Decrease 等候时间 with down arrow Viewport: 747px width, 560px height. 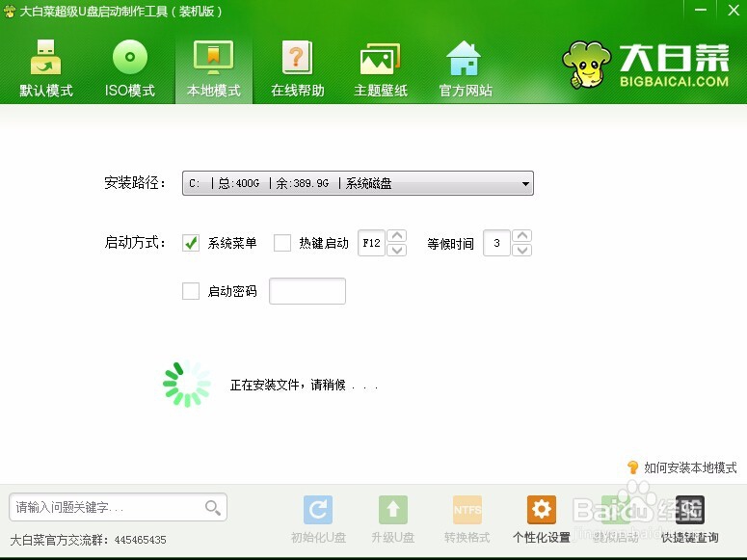point(522,250)
